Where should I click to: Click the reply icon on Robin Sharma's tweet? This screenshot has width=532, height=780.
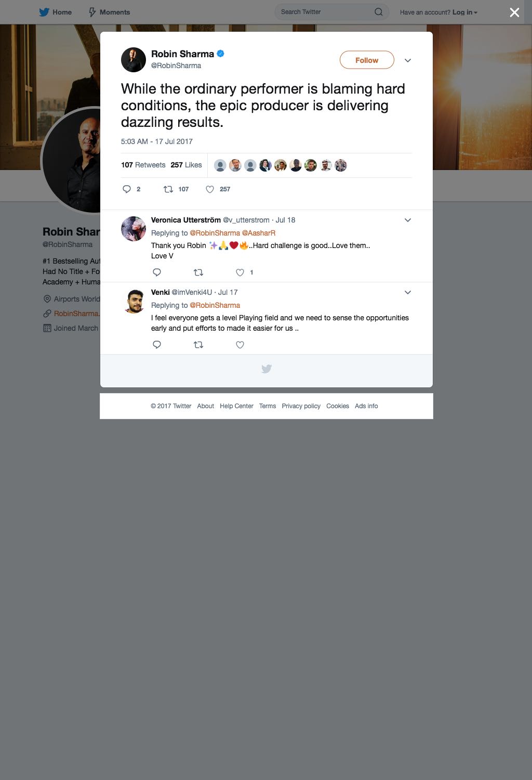click(x=127, y=189)
